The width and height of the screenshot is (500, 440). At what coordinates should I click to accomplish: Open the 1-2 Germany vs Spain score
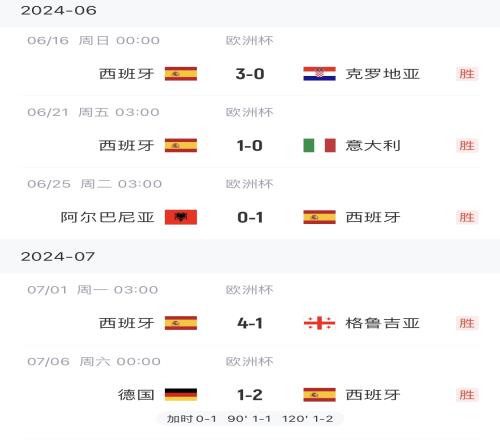tap(250, 395)
